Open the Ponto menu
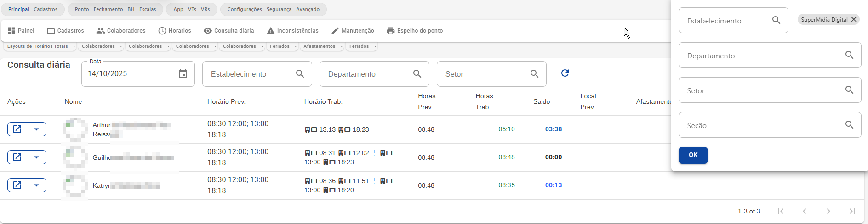 [x=82, y=9]
